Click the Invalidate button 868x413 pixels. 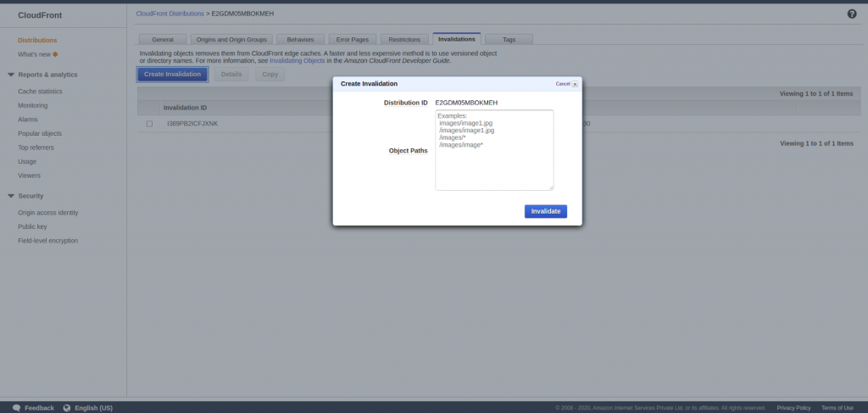pyautogui.click(x=546, y=211)
